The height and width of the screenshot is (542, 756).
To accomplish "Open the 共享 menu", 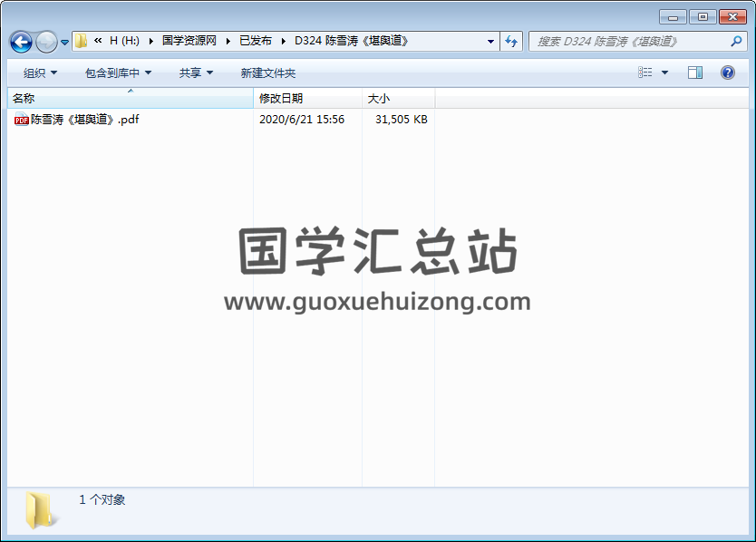I will [x=196, y=73].
